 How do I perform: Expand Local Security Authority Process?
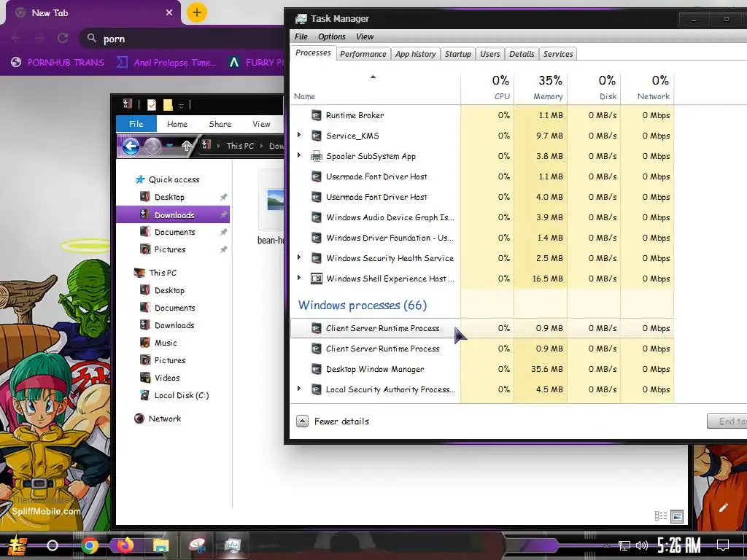tap(298, 389)
